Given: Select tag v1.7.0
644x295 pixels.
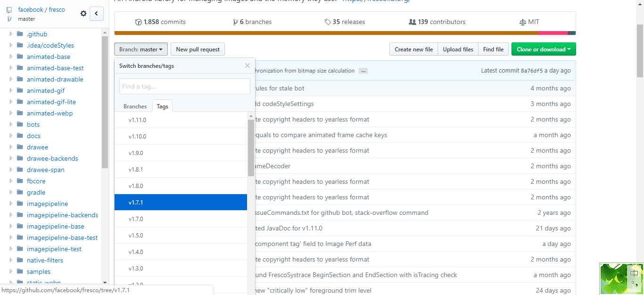Looking at the screenshot, I should pos(181,219).
